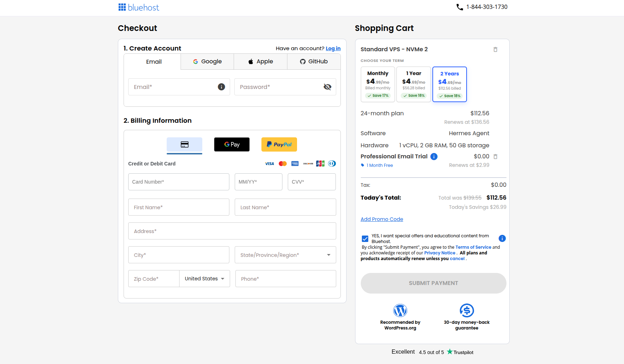The width and height of the screenshot is (624, 364).
Task: Click the JCB card logo
Action: tap(320, 164)
